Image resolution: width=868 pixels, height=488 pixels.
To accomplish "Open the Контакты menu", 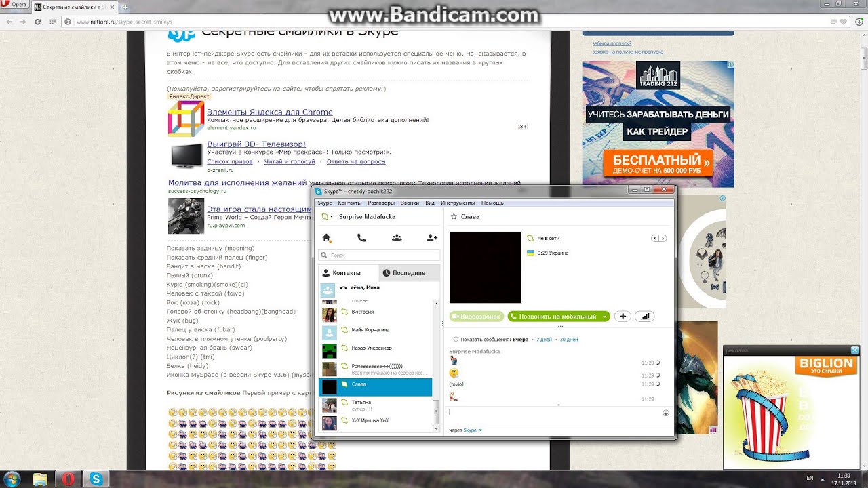I will pyautogui.click(x=350, y=203).
